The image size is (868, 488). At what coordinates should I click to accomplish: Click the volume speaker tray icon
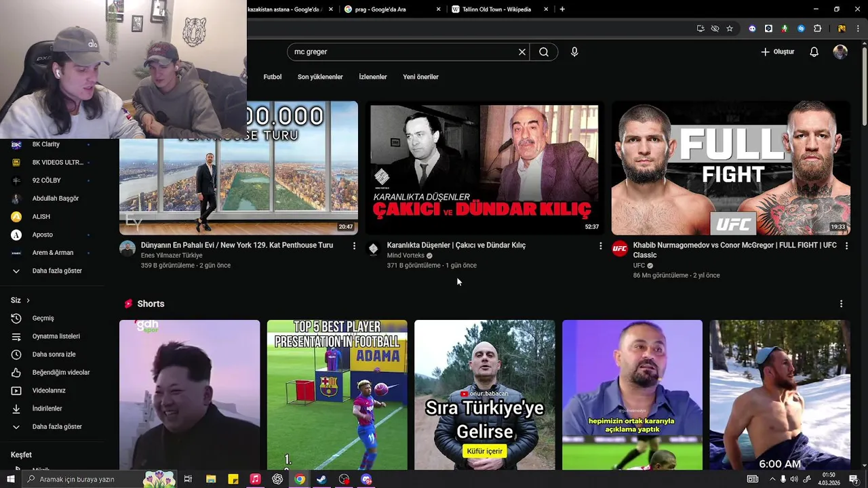[793, 479]
